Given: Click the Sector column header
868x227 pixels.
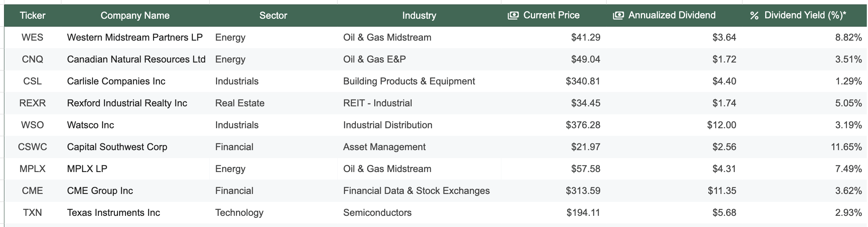Looking at the screenshot, I should click(273, 16).
